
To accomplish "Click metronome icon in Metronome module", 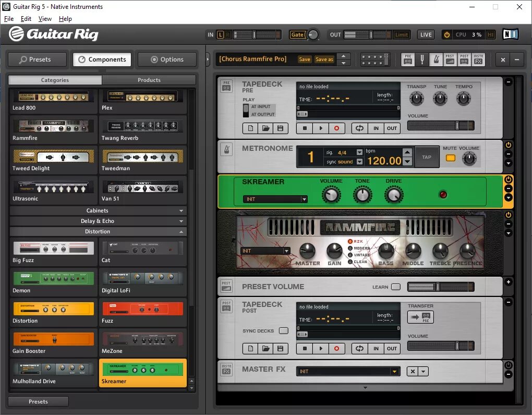I will click(x=227, y=149).
